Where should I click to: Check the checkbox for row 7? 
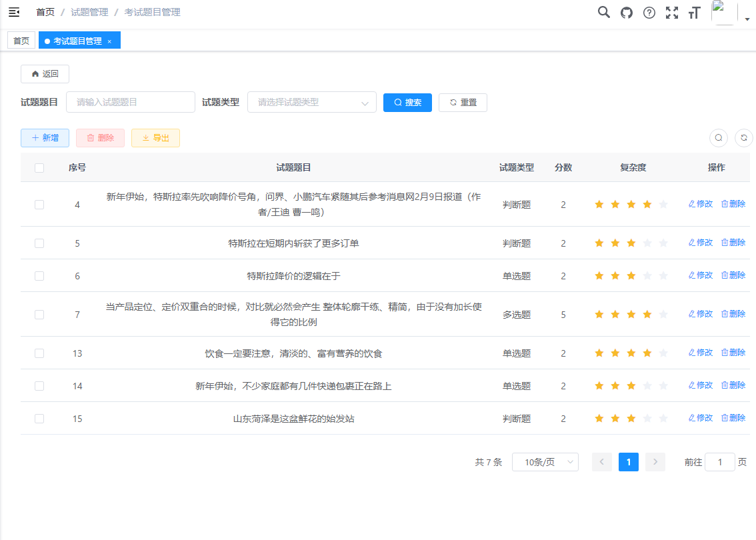point(39,315)
